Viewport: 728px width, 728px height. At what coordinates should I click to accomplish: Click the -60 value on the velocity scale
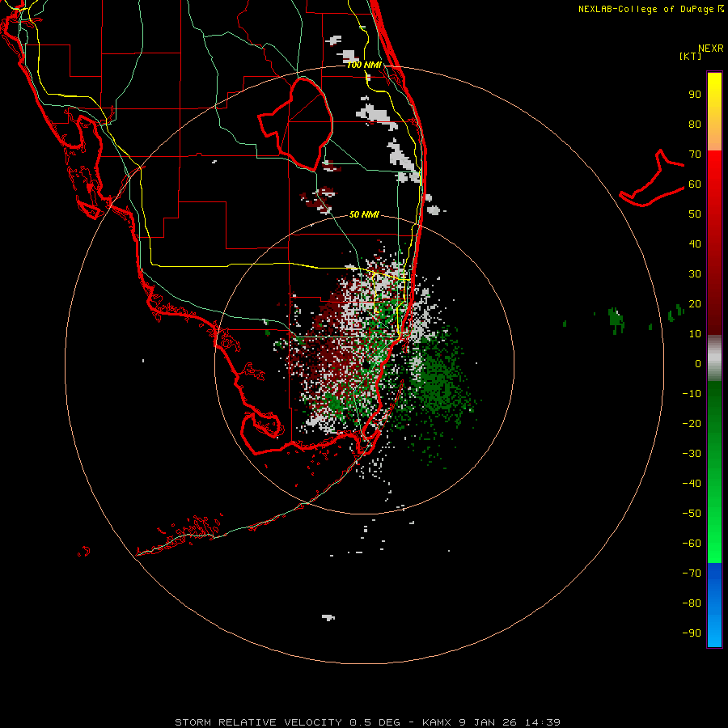tap(692, 544)
